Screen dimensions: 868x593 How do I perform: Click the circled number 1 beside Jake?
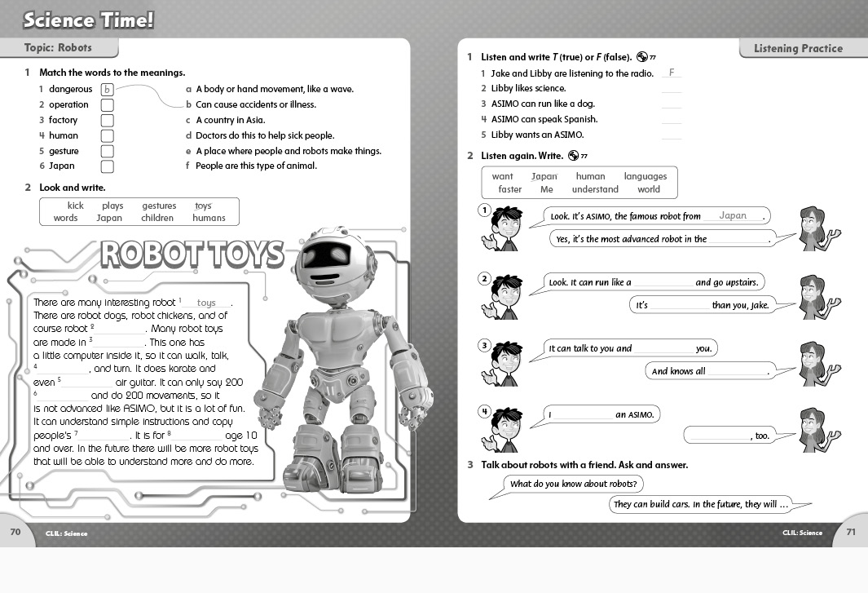[x=484, y=210]
